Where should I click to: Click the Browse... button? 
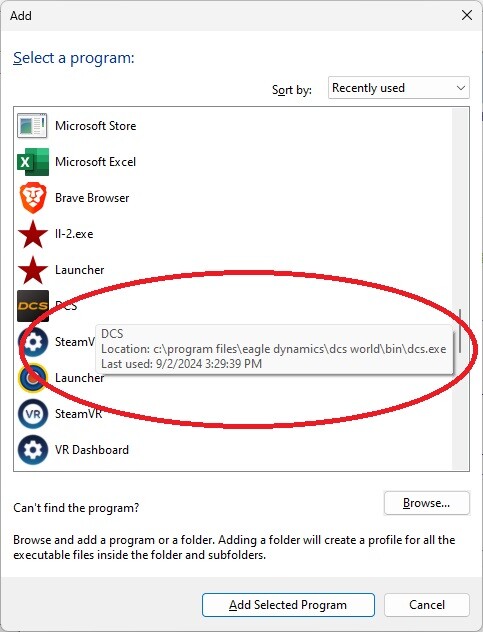(x=427, y=503)
